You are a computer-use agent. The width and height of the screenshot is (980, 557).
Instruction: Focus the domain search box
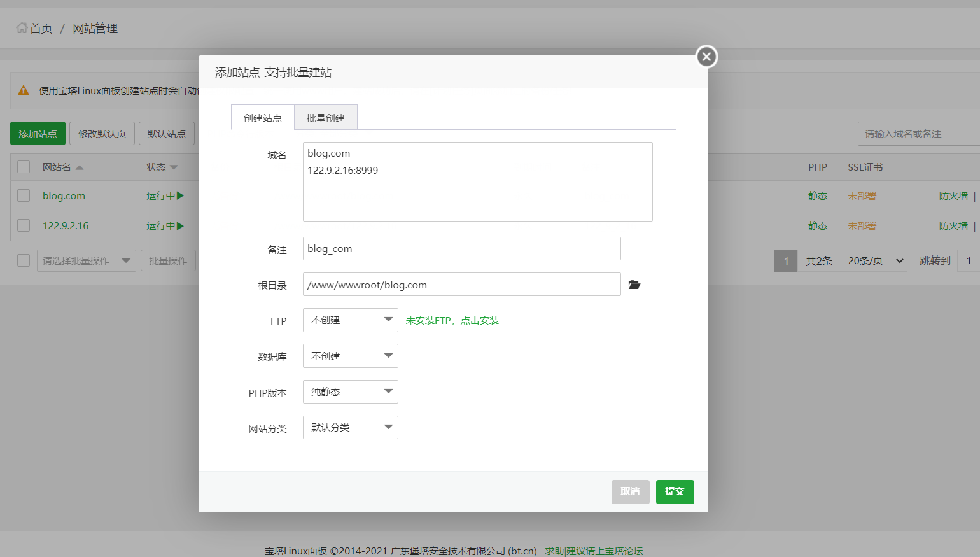coord(919,134)
